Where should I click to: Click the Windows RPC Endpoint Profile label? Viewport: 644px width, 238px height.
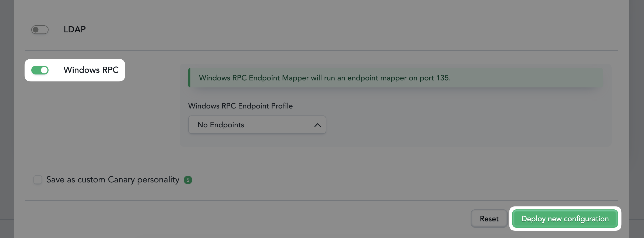(x=240, y=106)
